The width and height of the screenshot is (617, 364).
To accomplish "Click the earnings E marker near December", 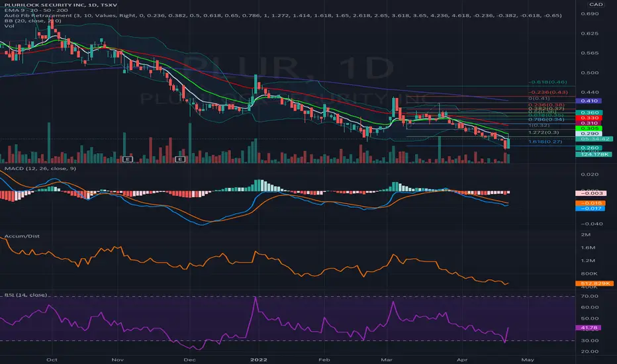I will click(x=180, y=159).
